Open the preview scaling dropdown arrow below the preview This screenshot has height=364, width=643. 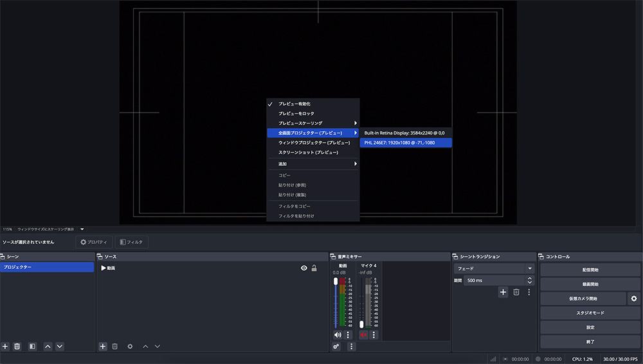[82, 229]
